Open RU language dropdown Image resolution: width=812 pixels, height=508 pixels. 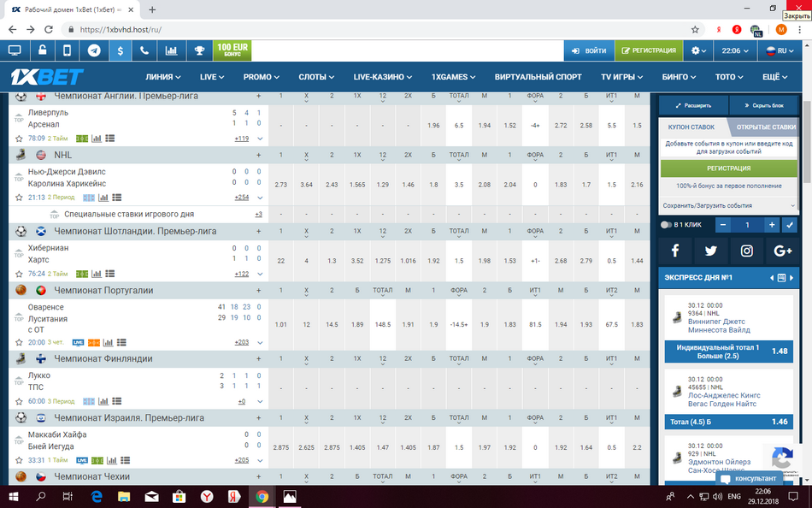point(780,50)
